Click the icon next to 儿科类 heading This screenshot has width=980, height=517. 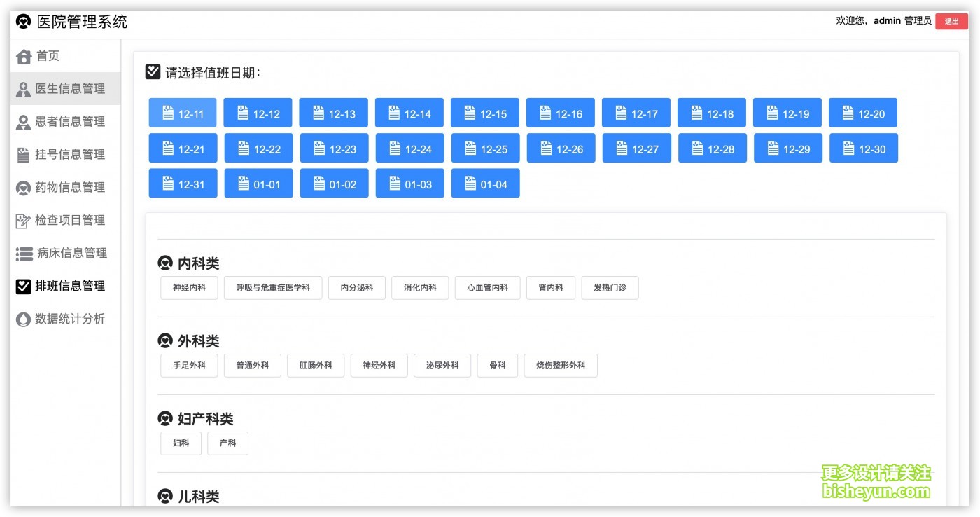tap(165, 497)
